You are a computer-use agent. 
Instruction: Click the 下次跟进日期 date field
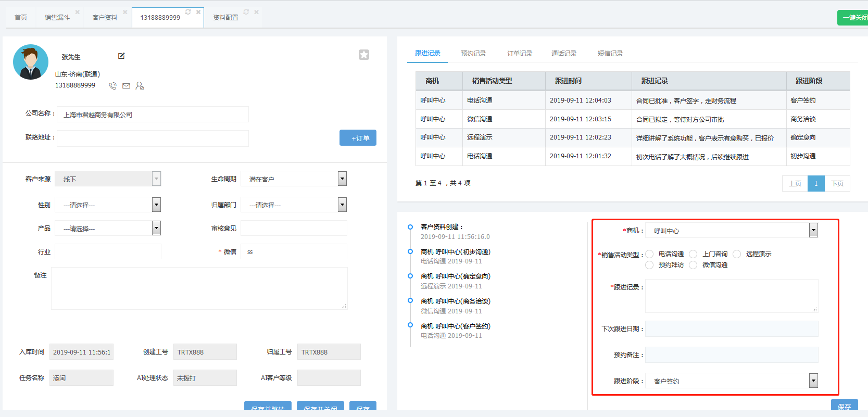coord(732,329)
